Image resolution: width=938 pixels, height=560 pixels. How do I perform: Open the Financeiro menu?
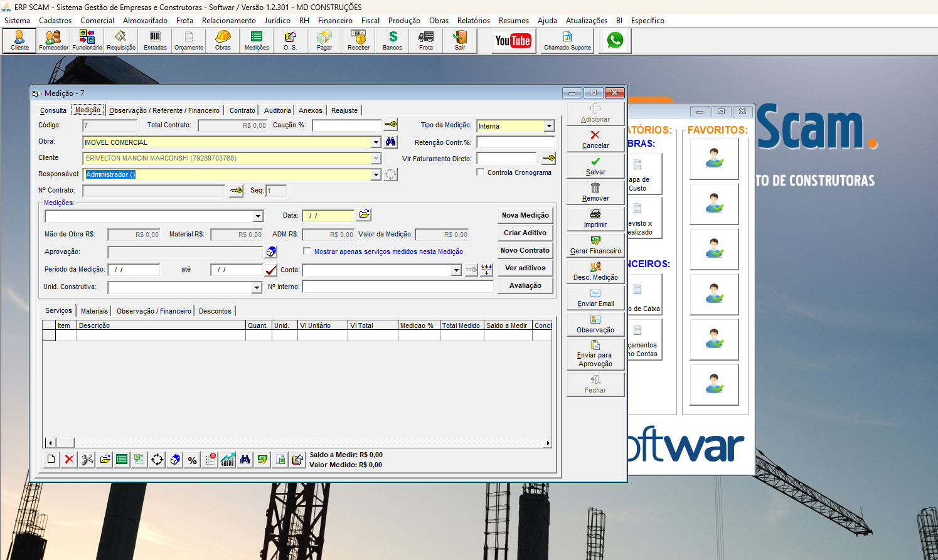335,21
